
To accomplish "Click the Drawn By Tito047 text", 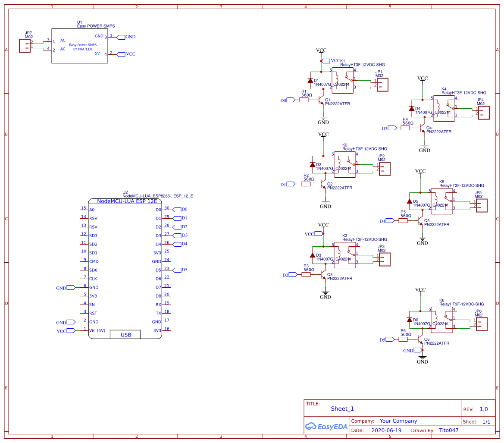I will [448, 430].
